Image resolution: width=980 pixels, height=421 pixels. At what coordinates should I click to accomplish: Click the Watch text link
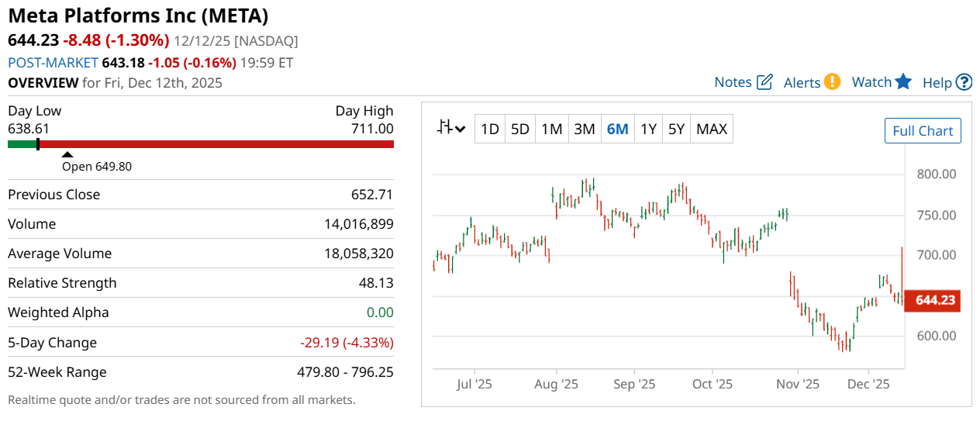(871, 82)
